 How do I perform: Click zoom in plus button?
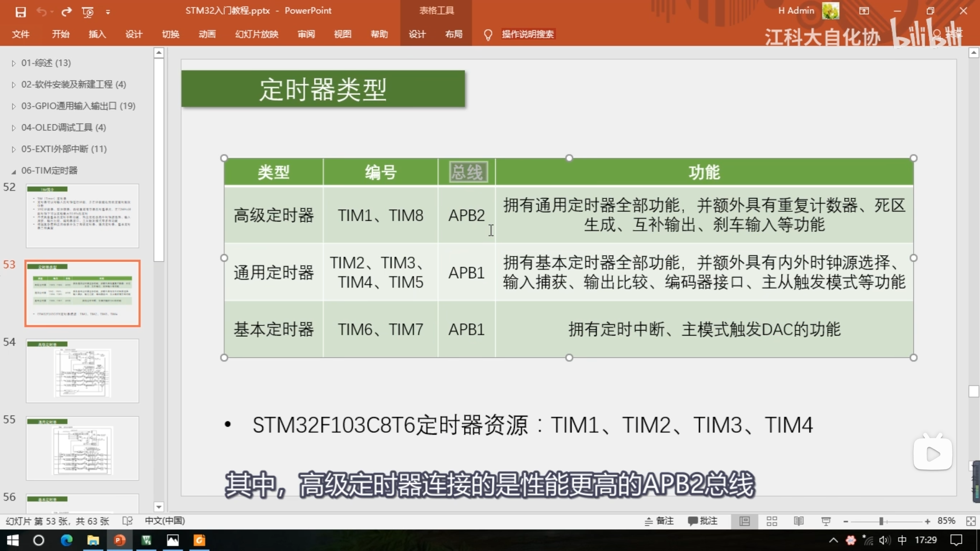tap(927, 521)
